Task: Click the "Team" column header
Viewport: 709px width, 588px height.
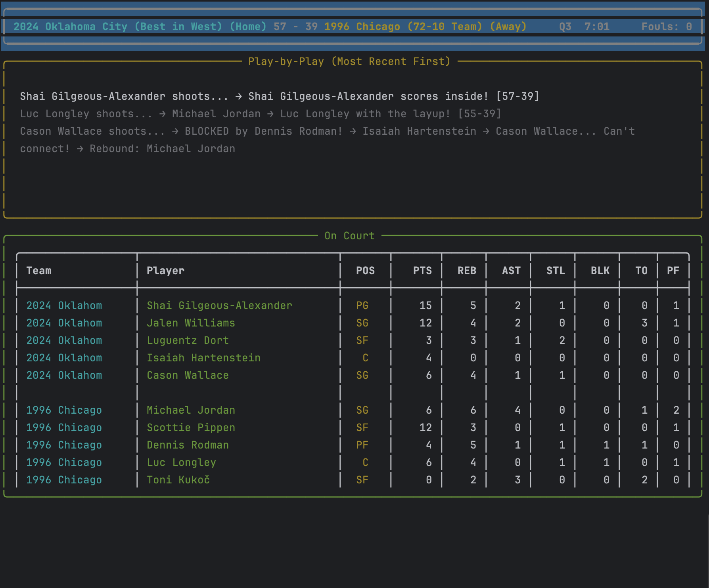Action: coord(39,271)
